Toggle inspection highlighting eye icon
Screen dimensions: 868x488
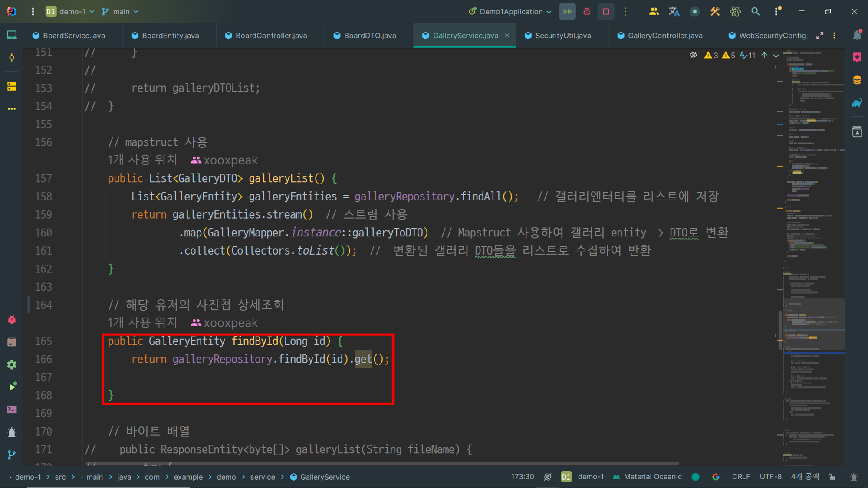click(693, 55)
